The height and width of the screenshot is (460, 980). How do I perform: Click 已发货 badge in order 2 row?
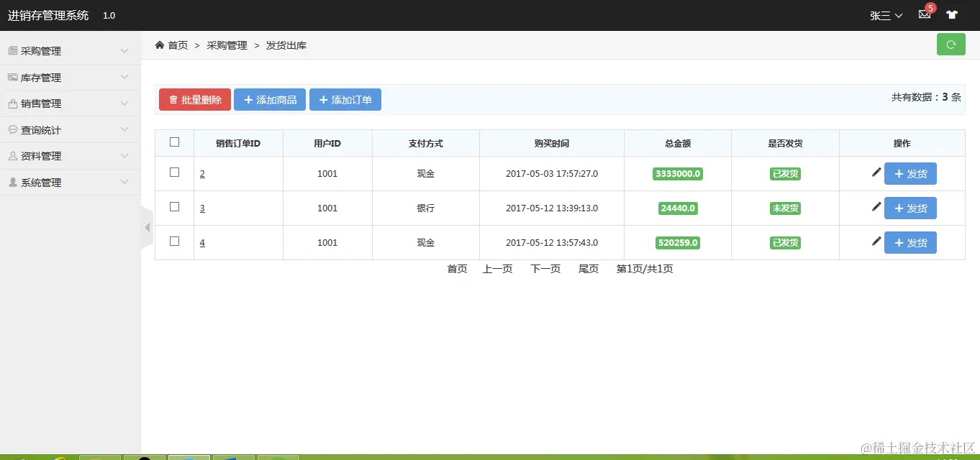tap(785, 174)
